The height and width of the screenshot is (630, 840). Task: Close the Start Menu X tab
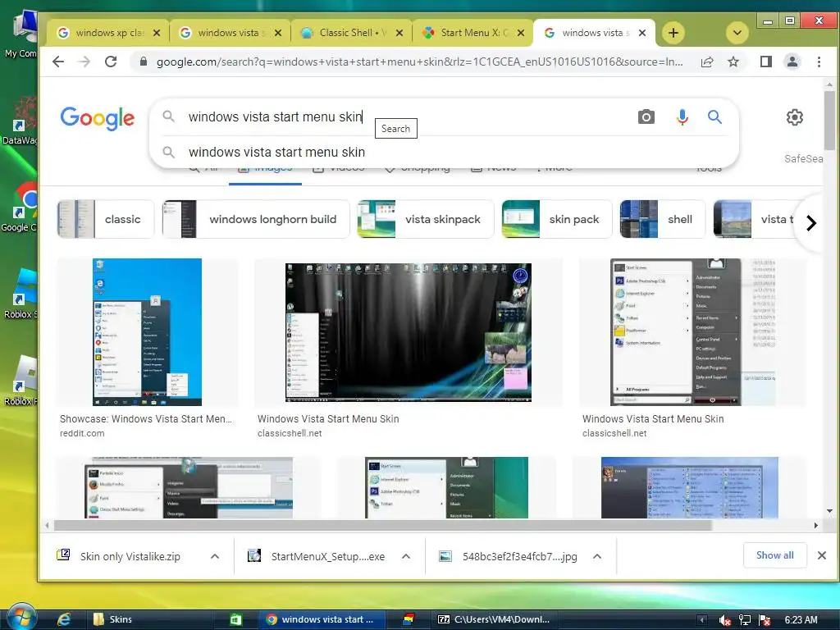pyautogui.click(x=520, y=33)
